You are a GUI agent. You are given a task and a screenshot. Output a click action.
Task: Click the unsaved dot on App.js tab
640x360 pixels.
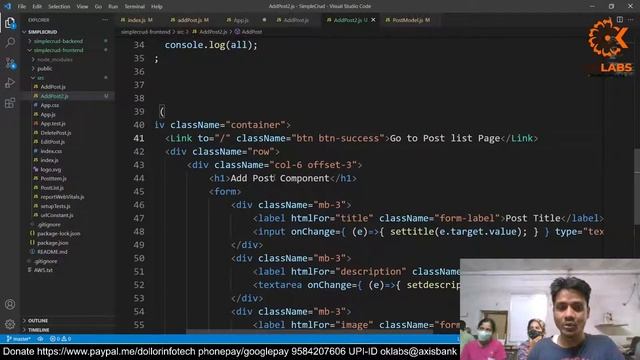[264, 20]
